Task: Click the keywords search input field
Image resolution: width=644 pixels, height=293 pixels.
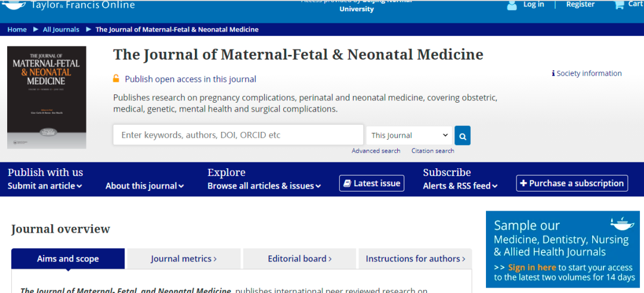Action: coord(238,135)
